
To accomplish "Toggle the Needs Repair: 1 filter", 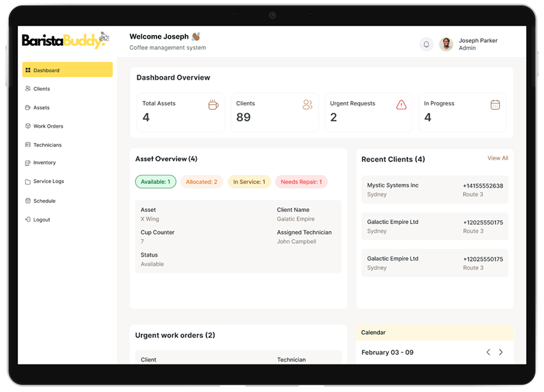I will pyautogui.click(x=301, y=181).
